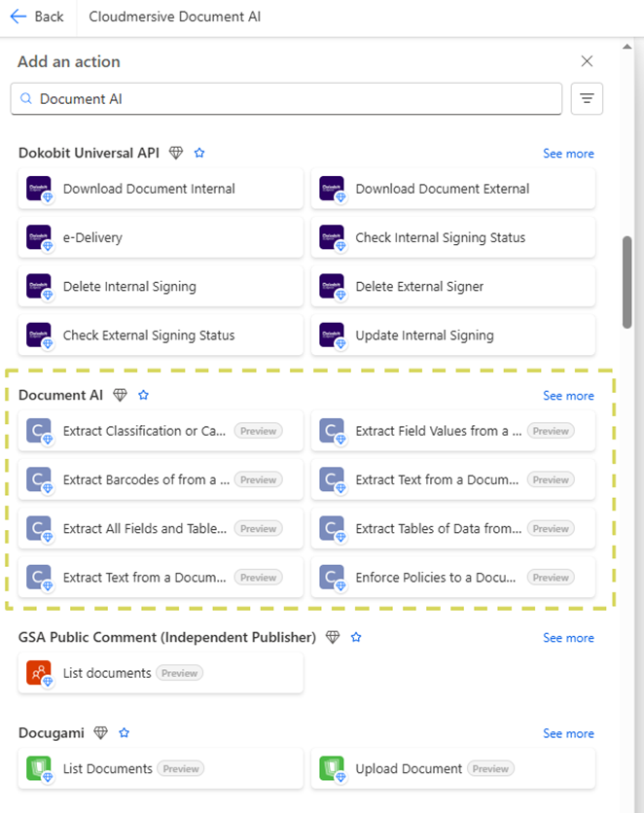The width and height of the screenshot is (644, 813).
Task: Add the Extract Field Values from a... action
Action: coord(453,431)
